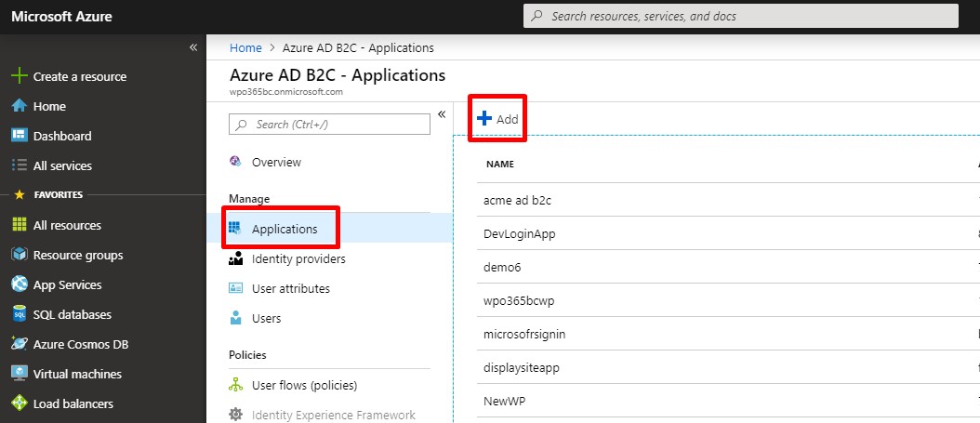Click the Home house icon in sidebar

20,106
